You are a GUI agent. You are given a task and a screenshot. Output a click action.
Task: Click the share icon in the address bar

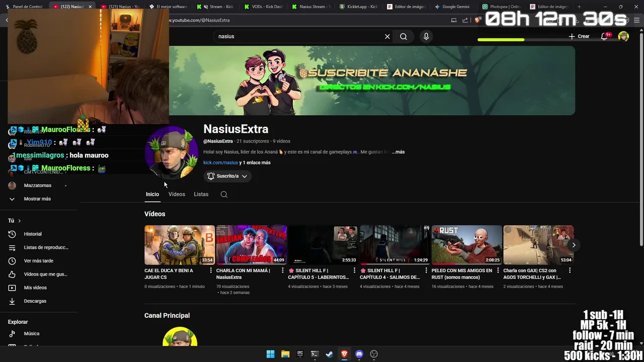(465, 20)
